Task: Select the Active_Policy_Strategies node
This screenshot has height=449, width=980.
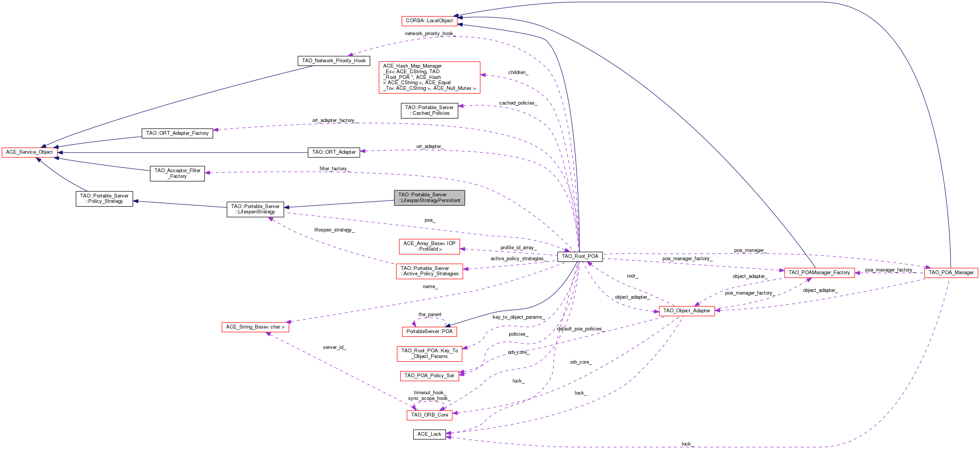Action: point(429,271)
